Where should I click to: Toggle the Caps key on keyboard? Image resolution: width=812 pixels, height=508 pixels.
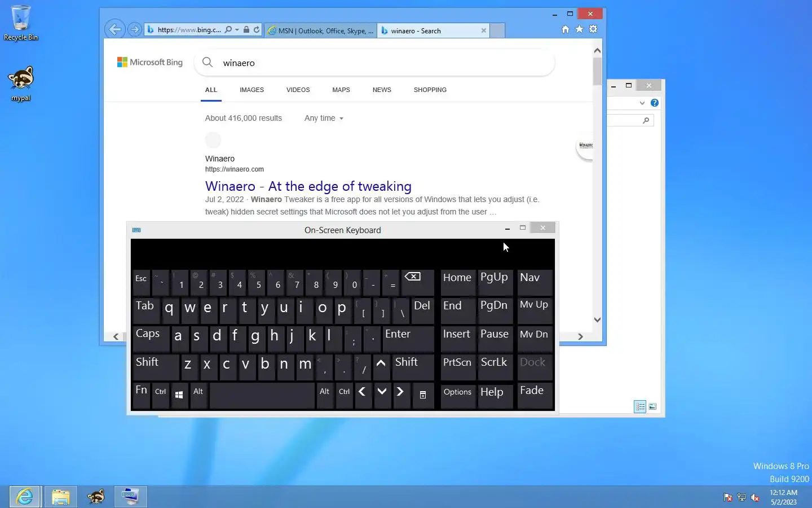coord(151,338)
